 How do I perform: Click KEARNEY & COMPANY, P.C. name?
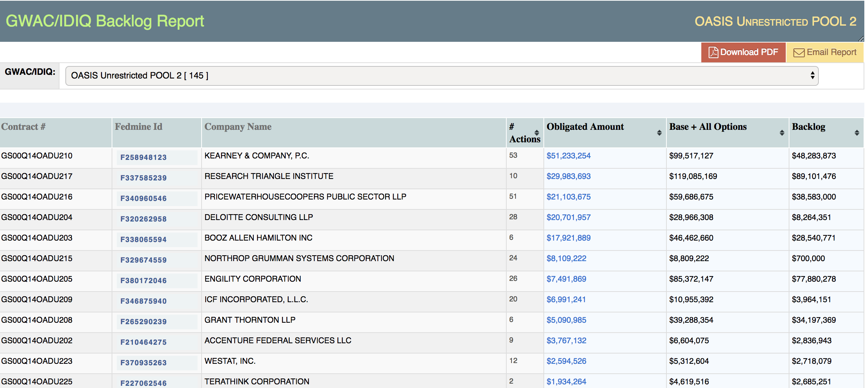(x=257, y=156)
